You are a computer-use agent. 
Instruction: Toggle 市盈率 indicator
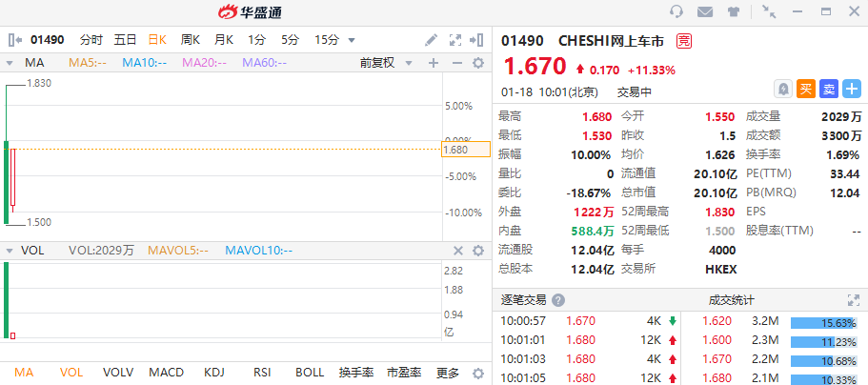pyautogui.click(x=404, y=373)
